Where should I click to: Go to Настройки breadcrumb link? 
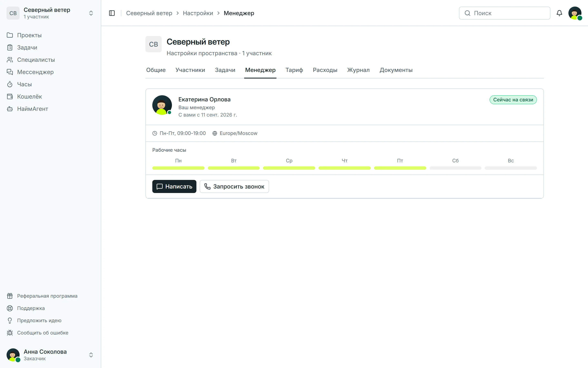tap(198, 13)
